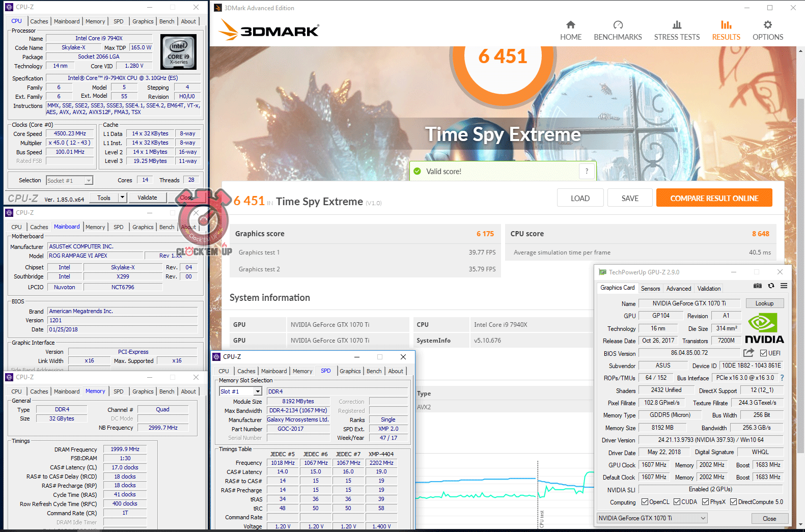Click COMPARE RESULT ONLINE button

tap(714, 198)
